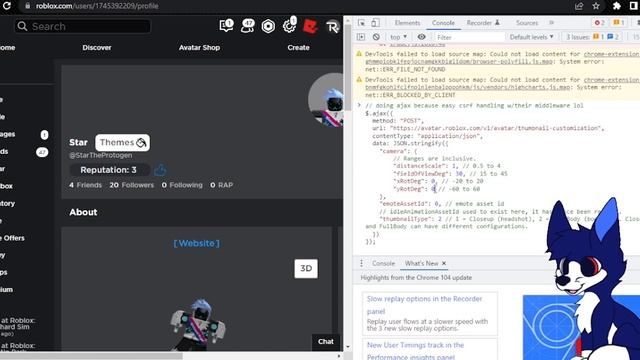
Task: Close the What's New drawer tab
Action: tap(444, 263)
